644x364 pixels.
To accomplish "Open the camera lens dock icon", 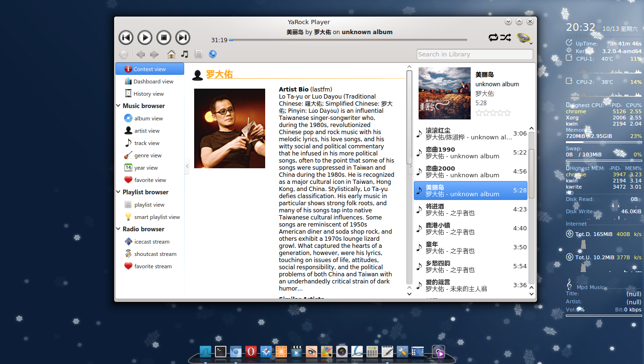I will (x=342, y=351).
